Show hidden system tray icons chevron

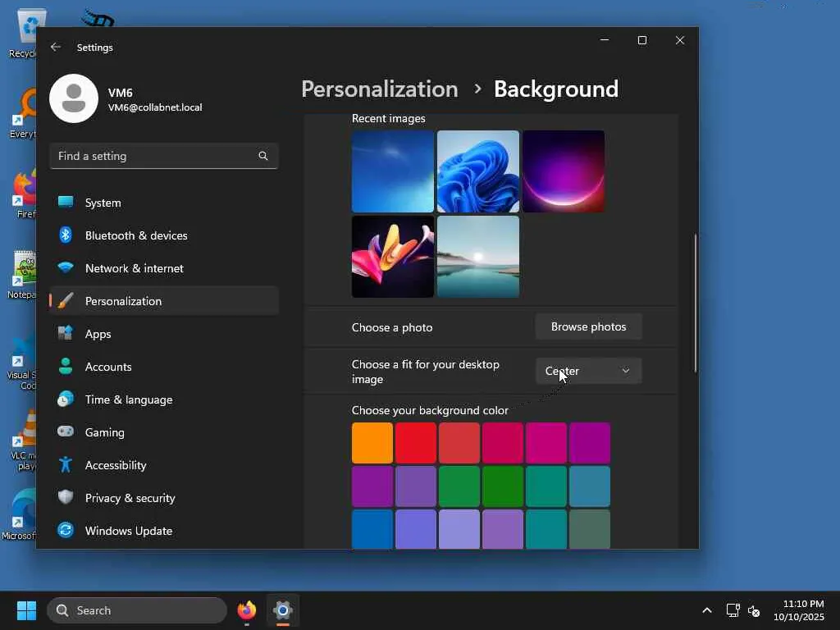pos(706,610)
